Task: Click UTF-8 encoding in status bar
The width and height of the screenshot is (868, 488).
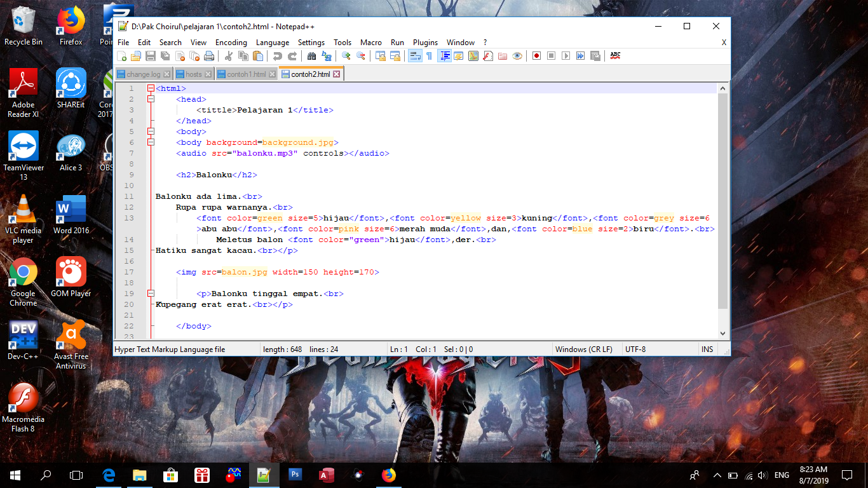Action: point(635,349)
